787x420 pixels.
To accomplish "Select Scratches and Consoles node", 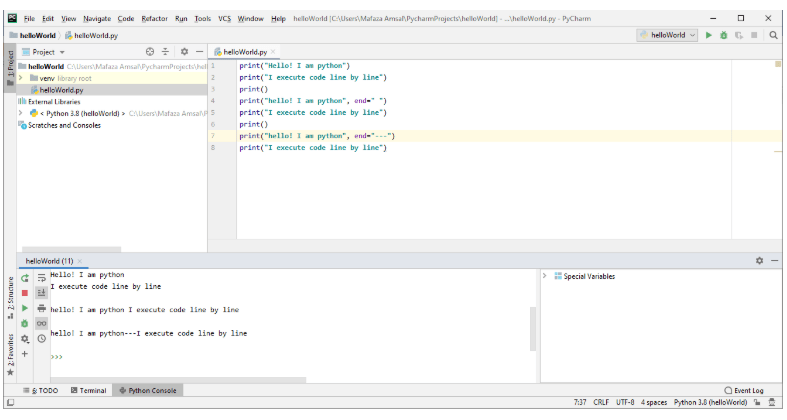I will pyautogui.click(x=64, y=125).
